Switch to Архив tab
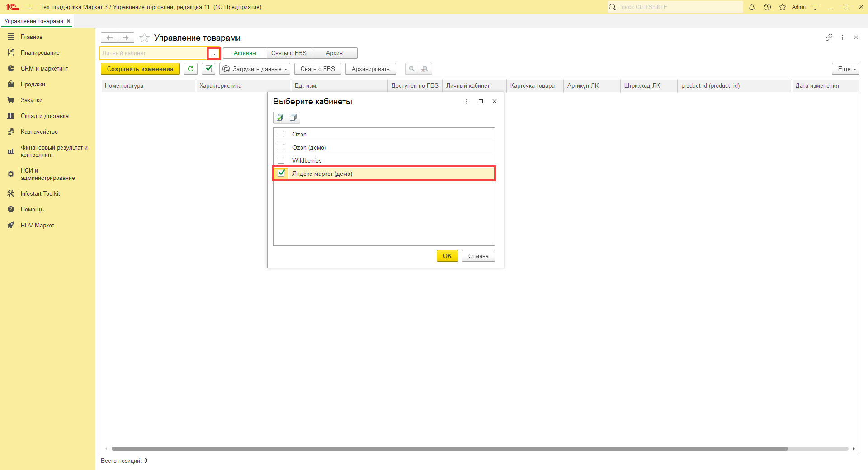868x470 pixels. click(x=335, y=53)
